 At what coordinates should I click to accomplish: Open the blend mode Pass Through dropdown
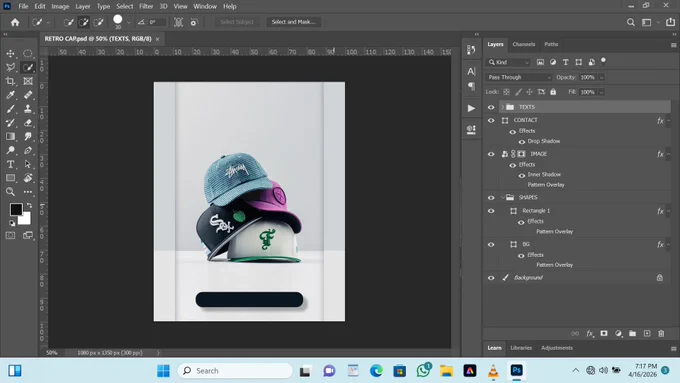[x=518, y=77]
